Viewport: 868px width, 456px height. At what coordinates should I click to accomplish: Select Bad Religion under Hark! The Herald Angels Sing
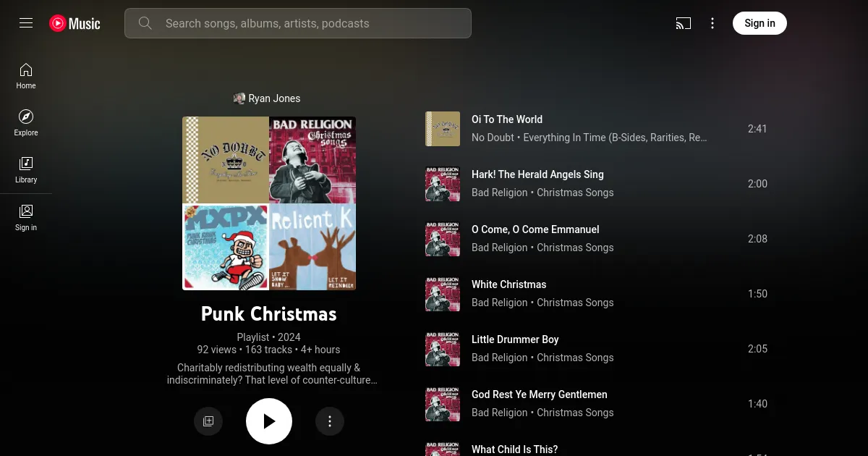[x=499, y=193]
